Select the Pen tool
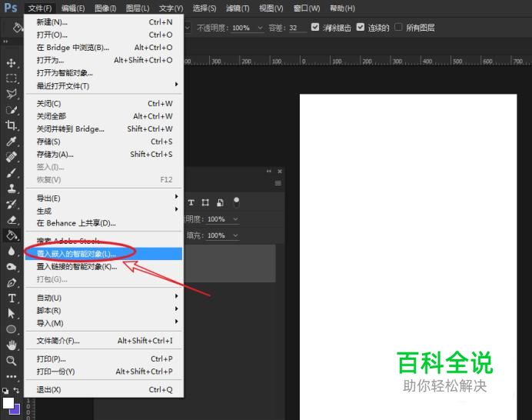Viewport: 532px width, 420px height. 12,282
